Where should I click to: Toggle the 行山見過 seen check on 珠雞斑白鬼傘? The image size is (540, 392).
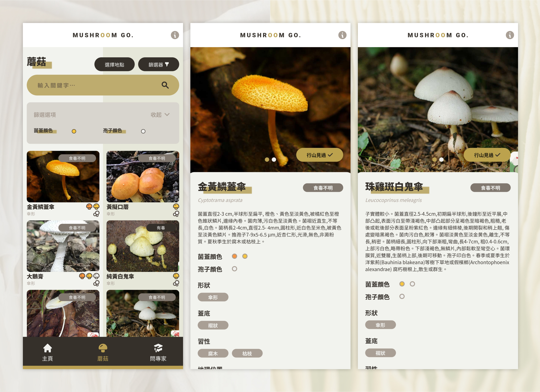pyautogui.click(x=487, y=155)
